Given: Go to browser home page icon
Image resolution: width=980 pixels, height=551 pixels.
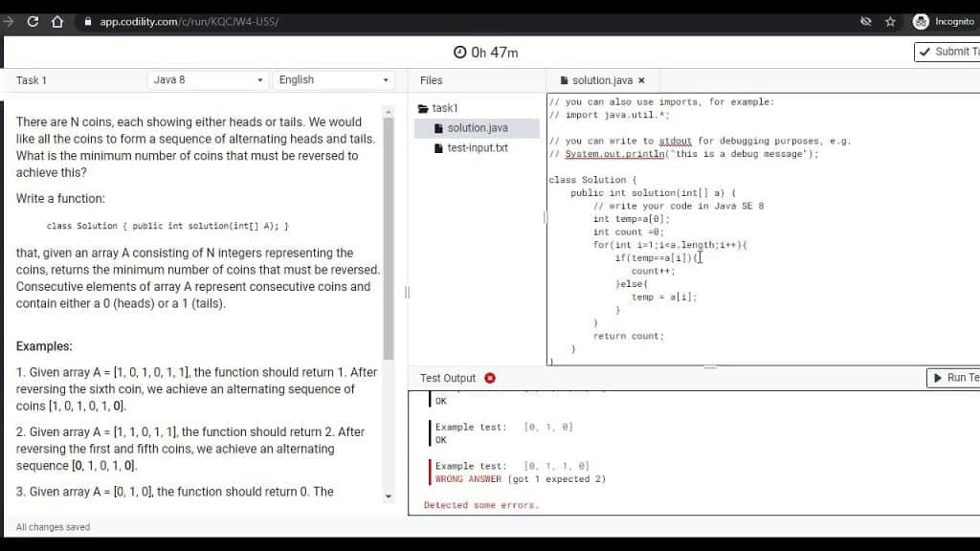Looking at the screenshot, I should point(57,21).
